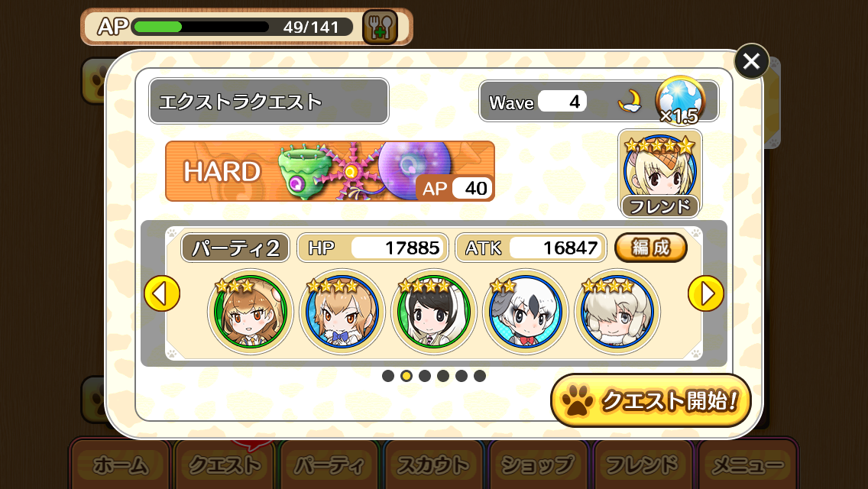The height and width of the screenshot is (489, 868).
Task: Select the third black-haired party member
Action: [x=434, y=312]
